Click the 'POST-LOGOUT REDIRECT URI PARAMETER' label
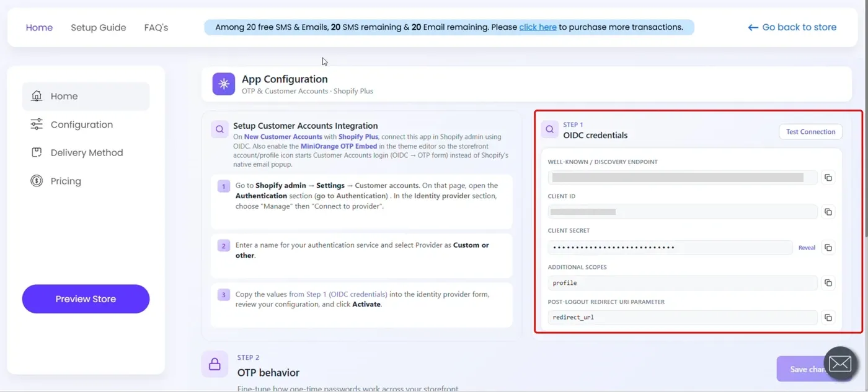This screenshot has height=392, width=868. [x=606, y=302]
